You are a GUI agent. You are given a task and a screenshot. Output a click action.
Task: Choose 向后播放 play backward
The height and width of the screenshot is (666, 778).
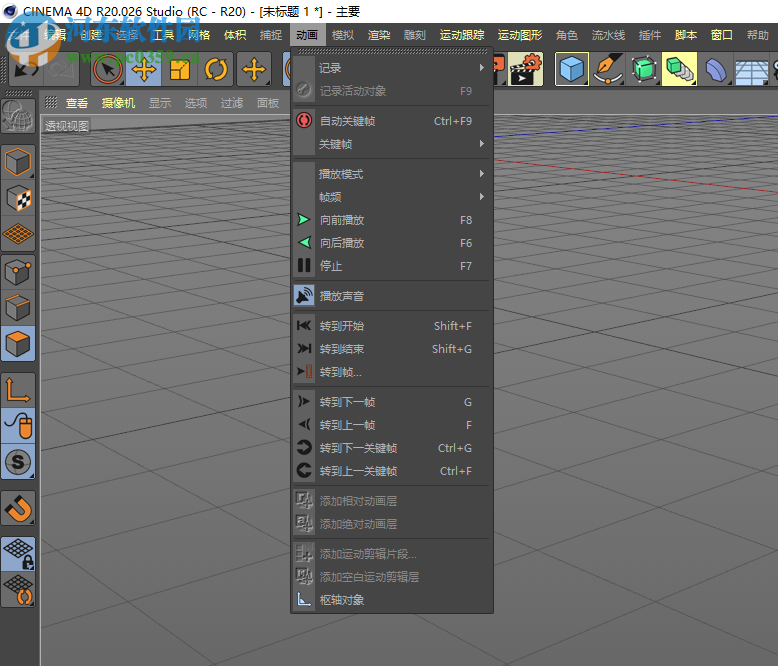391,243
